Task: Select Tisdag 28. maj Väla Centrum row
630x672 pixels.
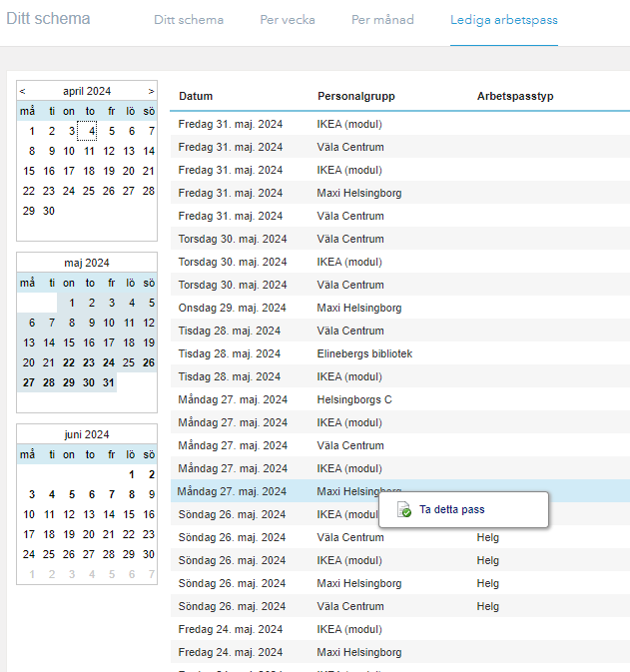Action: (x=400, y=331)
